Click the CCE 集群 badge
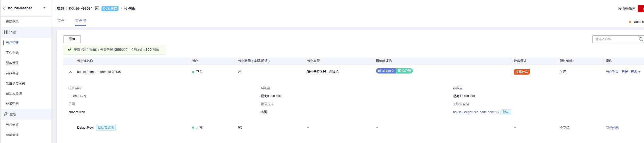 coord(110,9)
